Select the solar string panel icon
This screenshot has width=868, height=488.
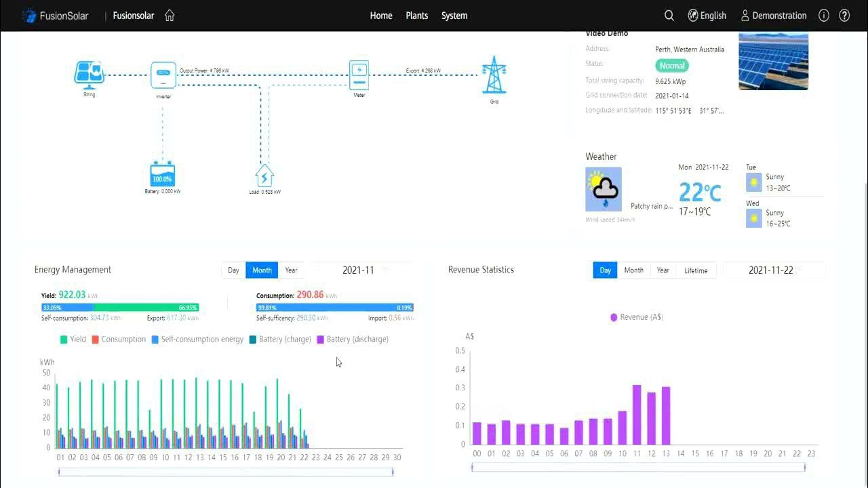pyautogui.click(x=89, y=75)
